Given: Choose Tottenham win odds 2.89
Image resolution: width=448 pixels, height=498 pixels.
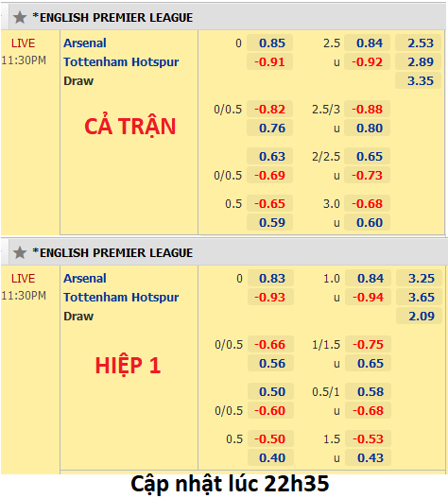Looking at the screenshot, I should click(x=418, y=61).
